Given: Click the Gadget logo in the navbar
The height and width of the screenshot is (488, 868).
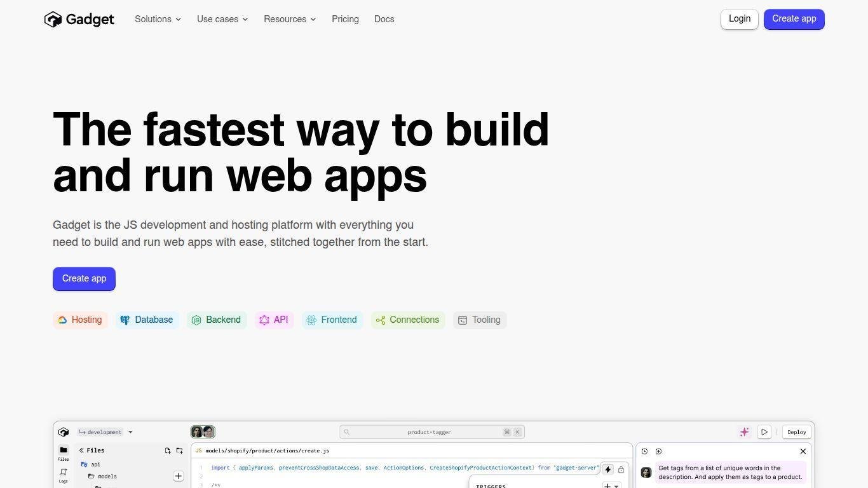Looking at the screenshot, I should (x=79, y=20).
